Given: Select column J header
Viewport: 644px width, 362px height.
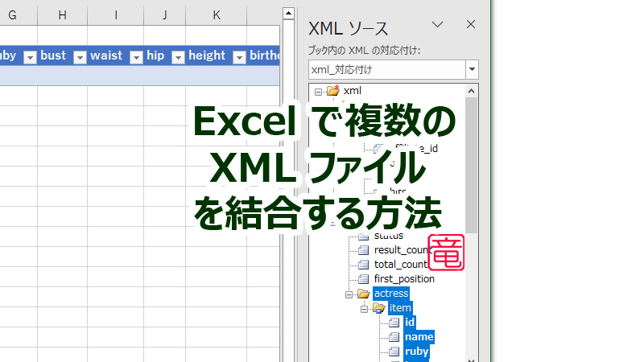Looking at the screenshot, I should 165,15.
